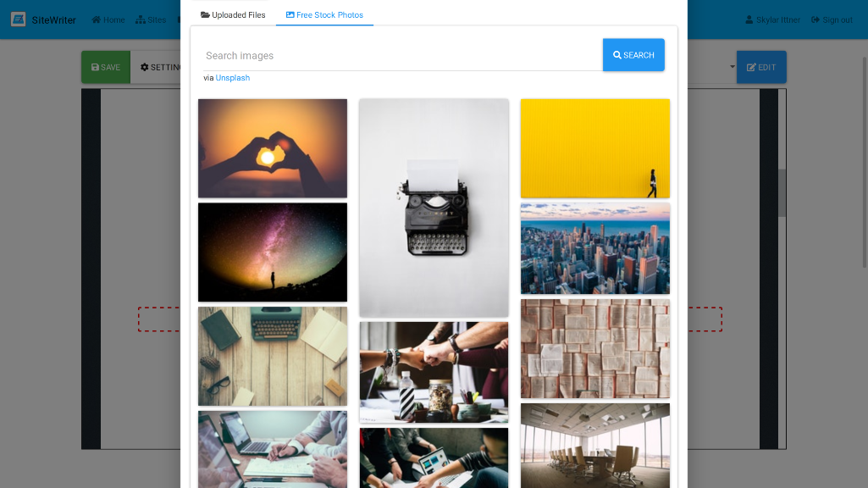Sign out of the account

(832, 20)
